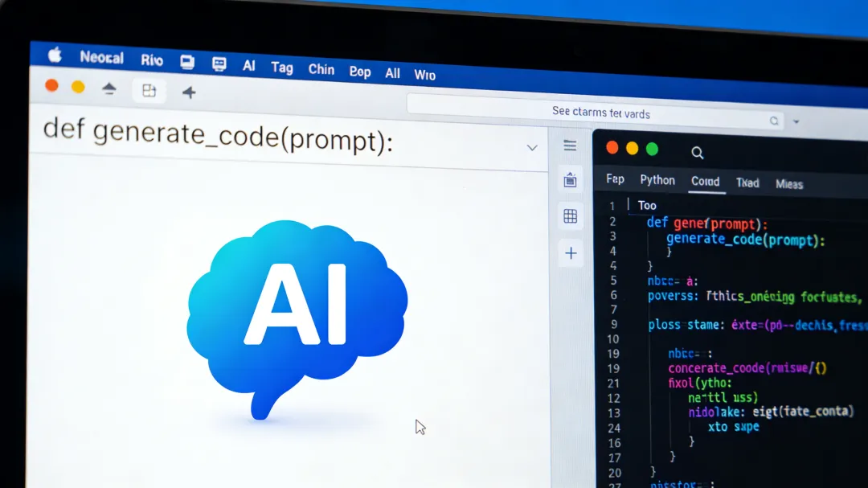The height and width of the screenshot is (488, 868).
Task: Open the Tag menu
Action: click(x=282, y=68)
